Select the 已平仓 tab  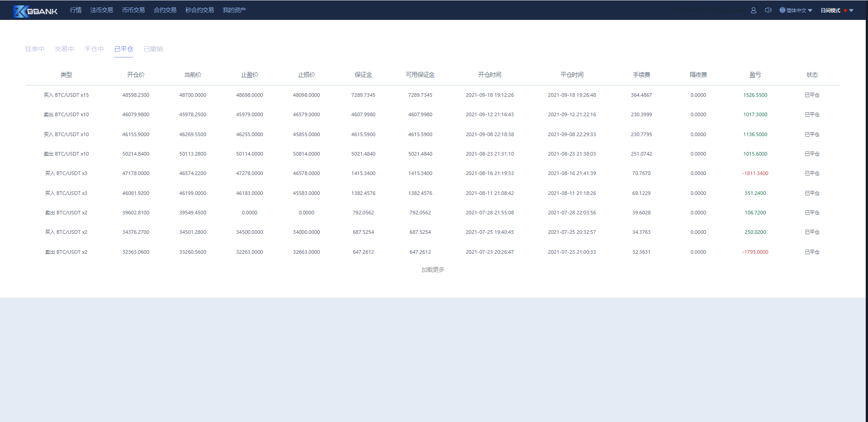pos(123,49)
